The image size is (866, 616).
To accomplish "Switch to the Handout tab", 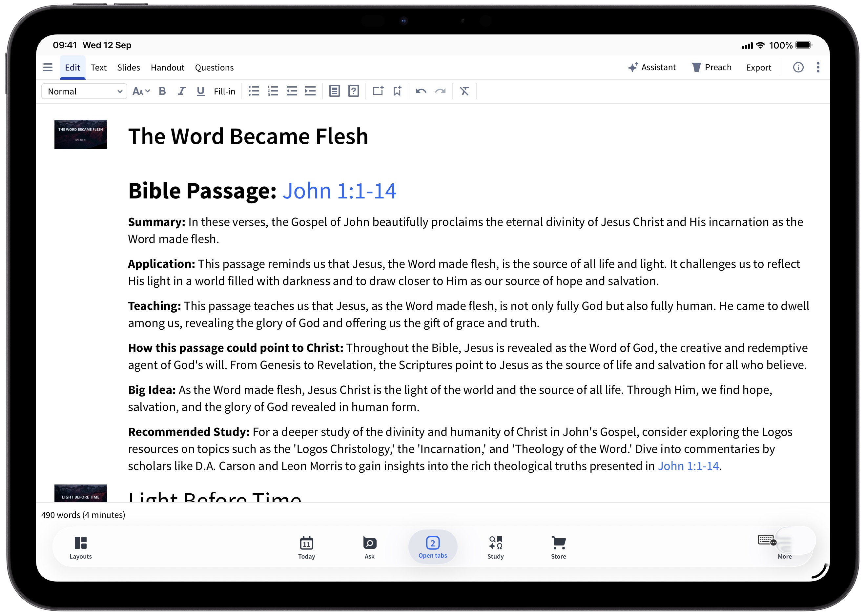I will click(168, 68).
